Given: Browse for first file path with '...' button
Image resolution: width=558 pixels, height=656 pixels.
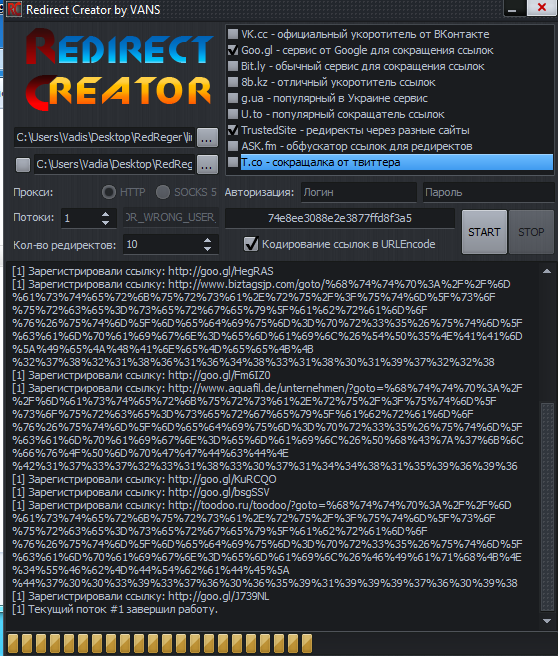Looking at the screenshot, I should pyautogui.click(x=207, y=137).
